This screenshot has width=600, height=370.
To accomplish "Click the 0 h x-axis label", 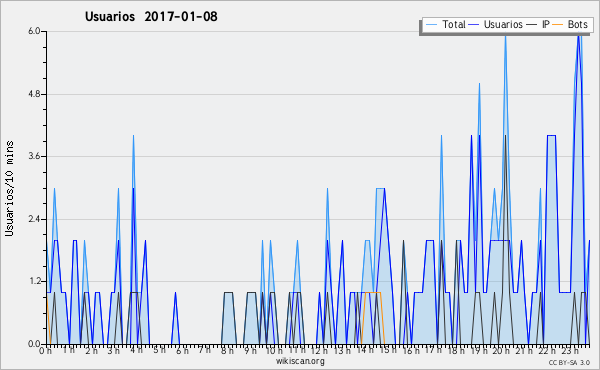I will click(45, 350).
